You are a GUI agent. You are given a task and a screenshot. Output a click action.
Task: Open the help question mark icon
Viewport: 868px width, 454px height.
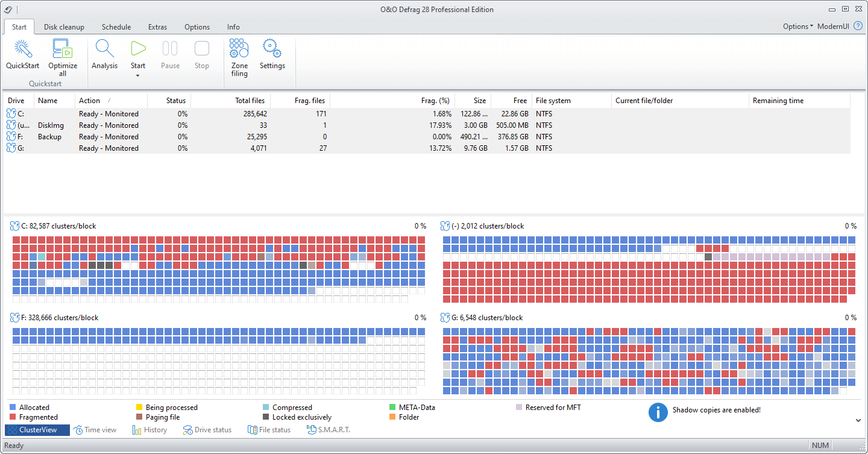[858, 27]
